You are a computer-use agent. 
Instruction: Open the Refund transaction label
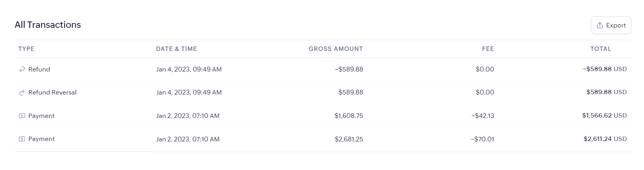[39, 70]
